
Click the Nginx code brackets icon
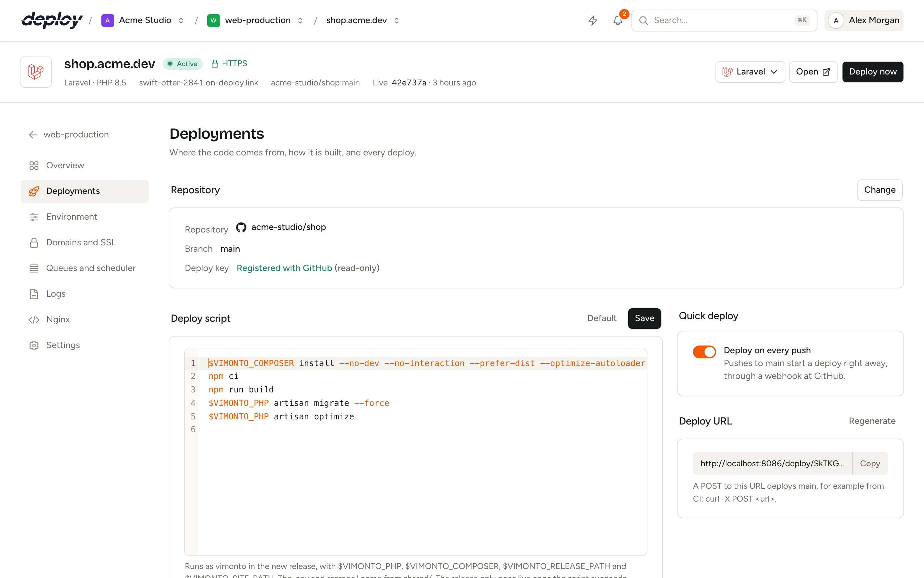click(x=34, y=320)
